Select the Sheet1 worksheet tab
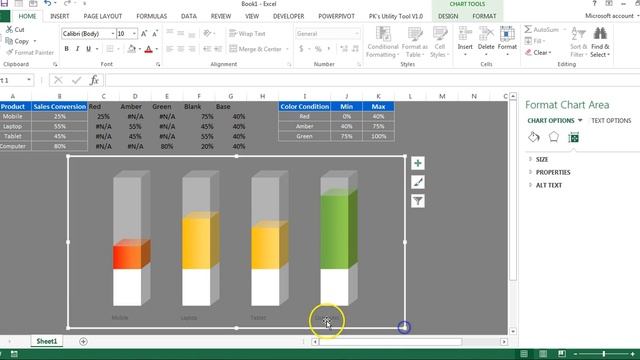 (47, 341)
